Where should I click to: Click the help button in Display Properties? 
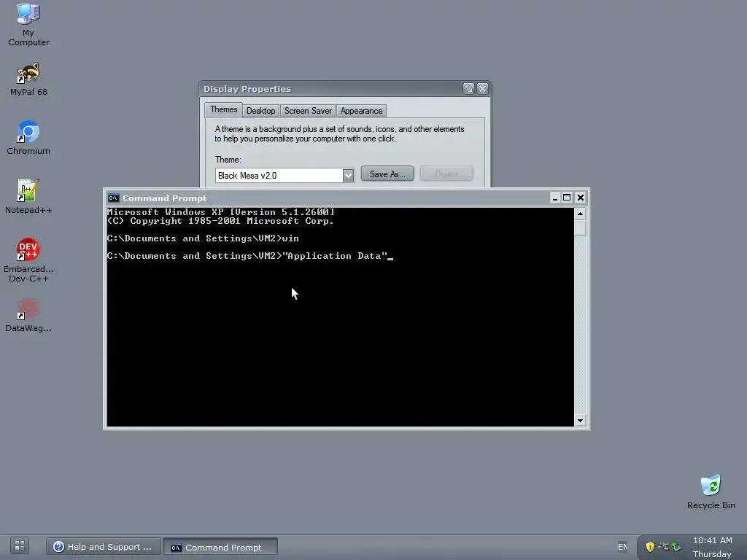tap(468, 88)
